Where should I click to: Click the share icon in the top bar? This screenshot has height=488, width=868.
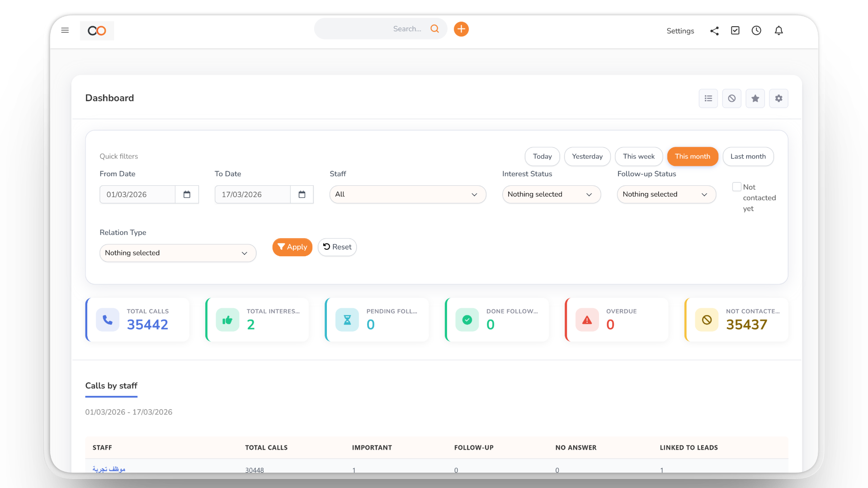(x=714, y=31)
